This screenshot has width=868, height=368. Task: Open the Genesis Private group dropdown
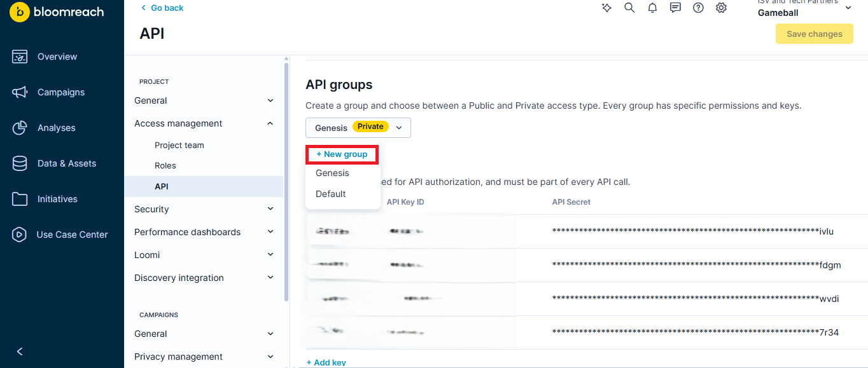(358, 127)
